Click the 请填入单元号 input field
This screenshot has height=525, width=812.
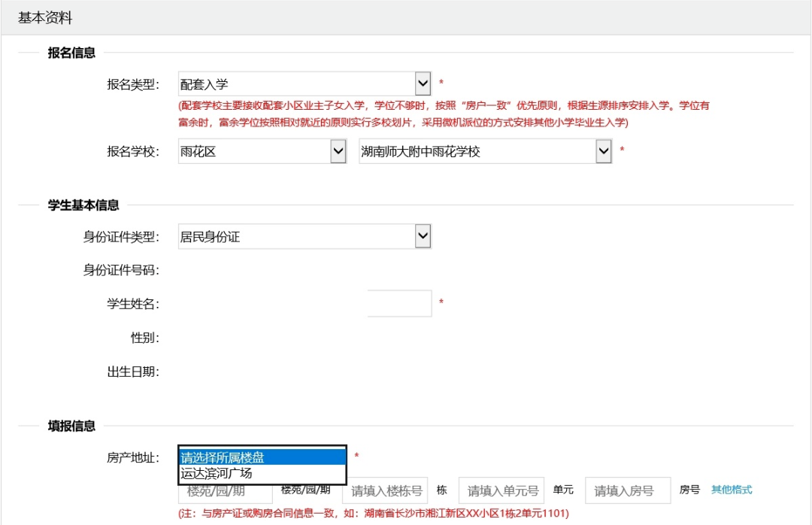point(501,490)
